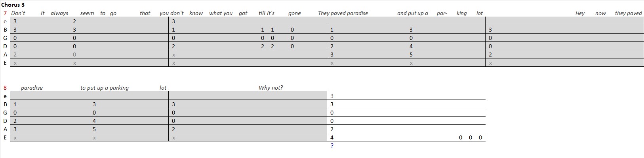Click the 'seem' lyric cell

coord(87,13)
